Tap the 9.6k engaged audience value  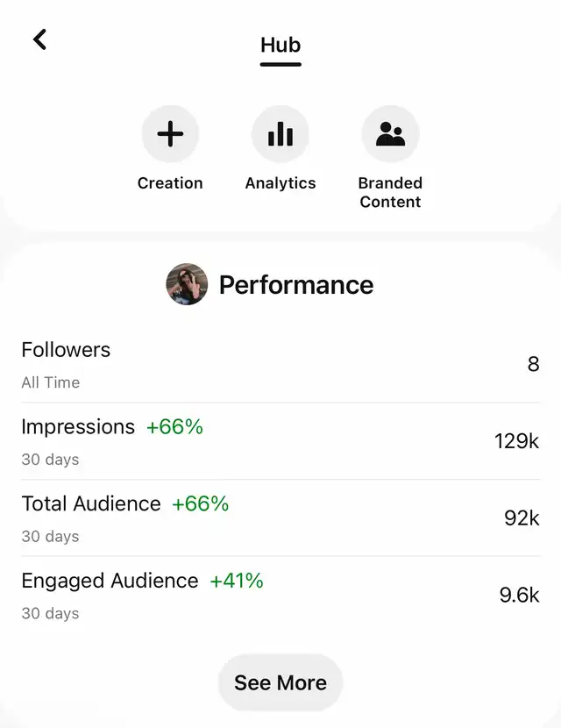pyautogui.click(x=519, y=596)
